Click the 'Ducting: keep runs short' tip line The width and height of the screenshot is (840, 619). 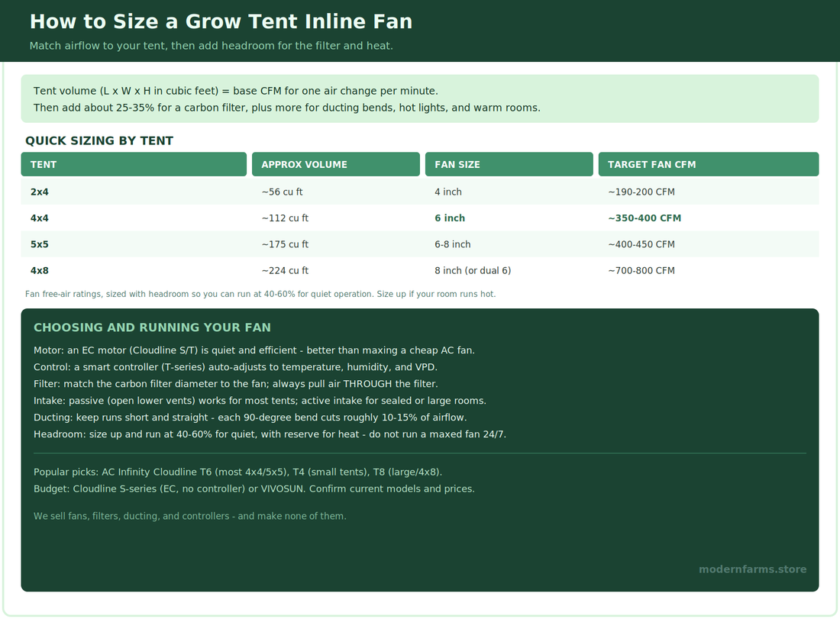coord(250,418)
